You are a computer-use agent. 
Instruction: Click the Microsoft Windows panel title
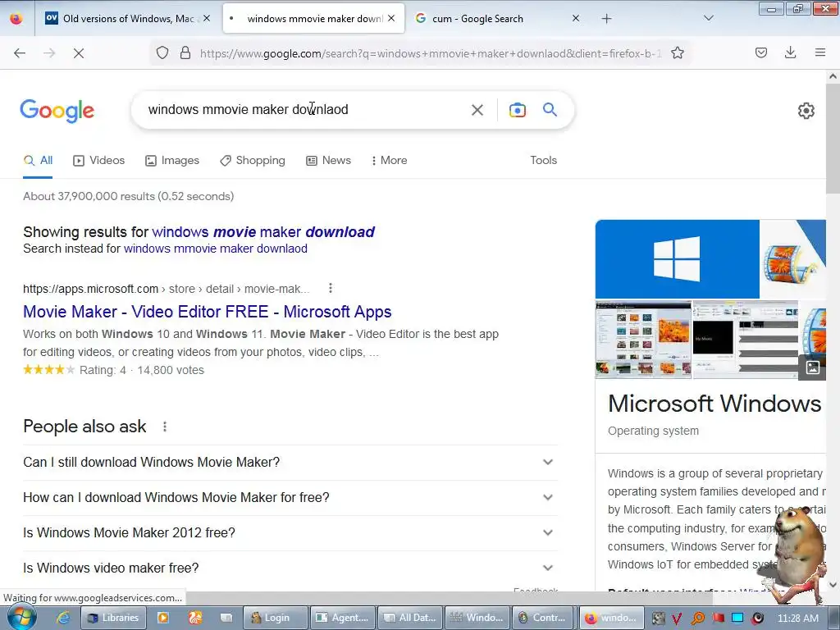[x=714, y=404]
